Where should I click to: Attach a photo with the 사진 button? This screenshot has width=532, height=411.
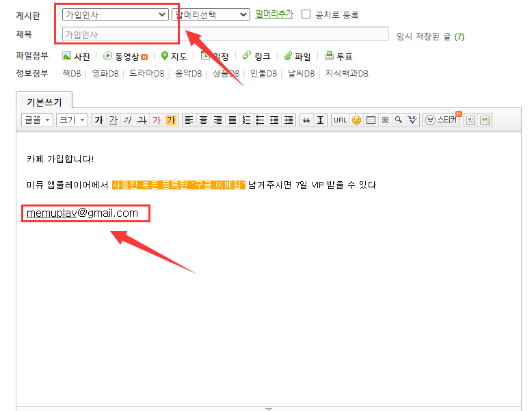point(76,57)
